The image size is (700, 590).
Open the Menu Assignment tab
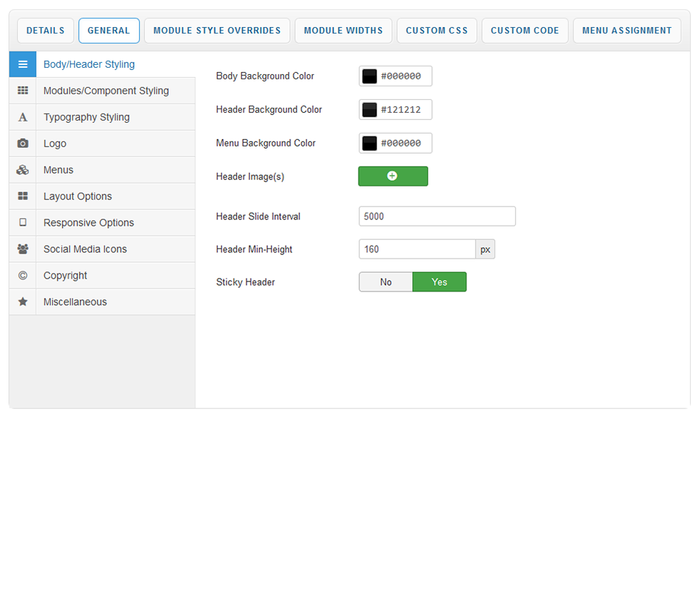(626, 31)
